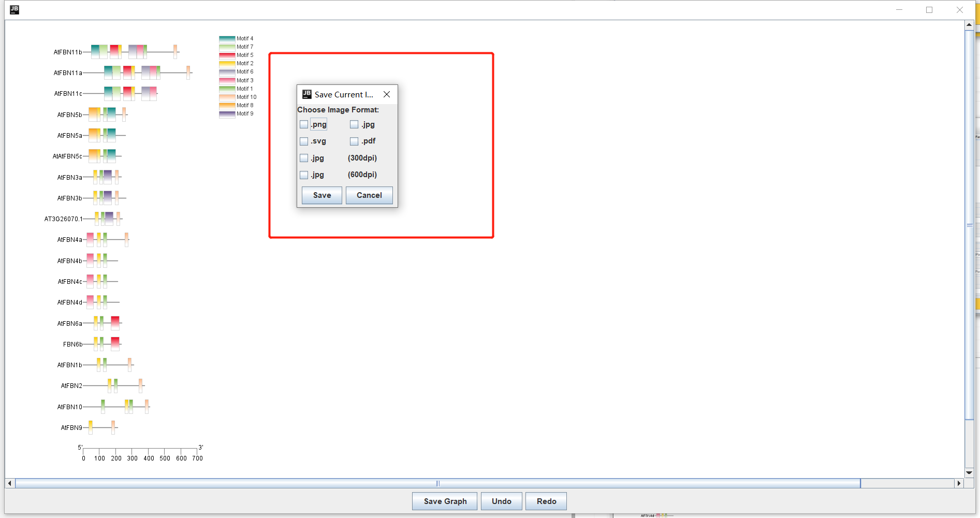The image size is (980, 518).
Task: Select the AtFBN4b sequence label
Action: pyautogui.click(x=70, y=261)
